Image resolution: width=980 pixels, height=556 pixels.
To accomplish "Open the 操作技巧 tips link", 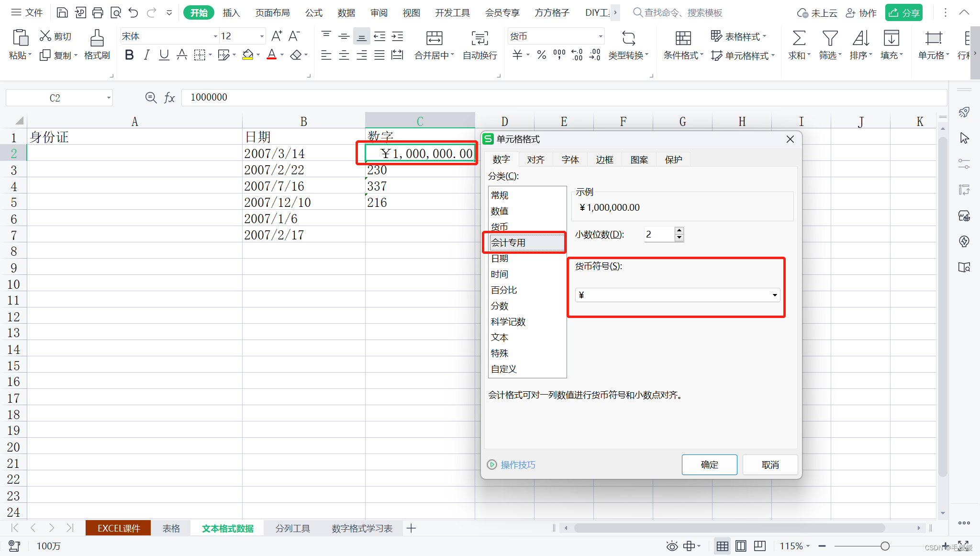I will [518, 465].
